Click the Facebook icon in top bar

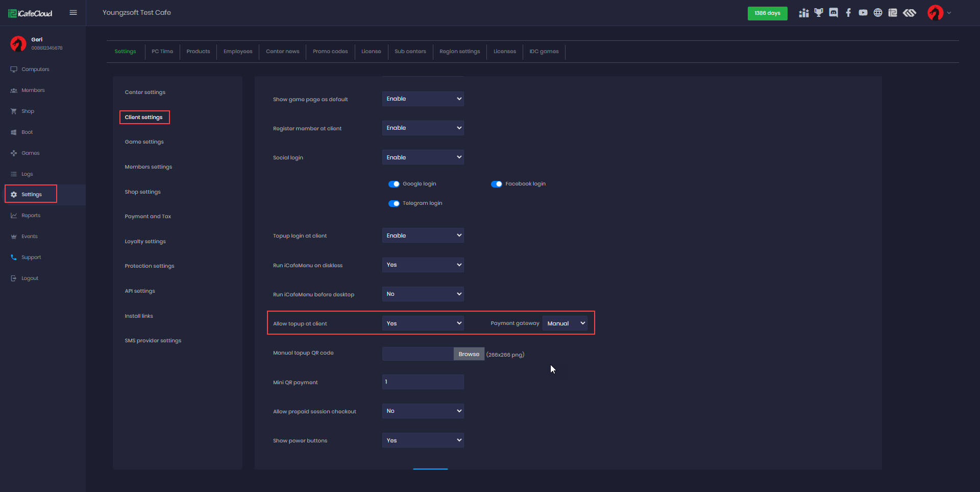848,13
